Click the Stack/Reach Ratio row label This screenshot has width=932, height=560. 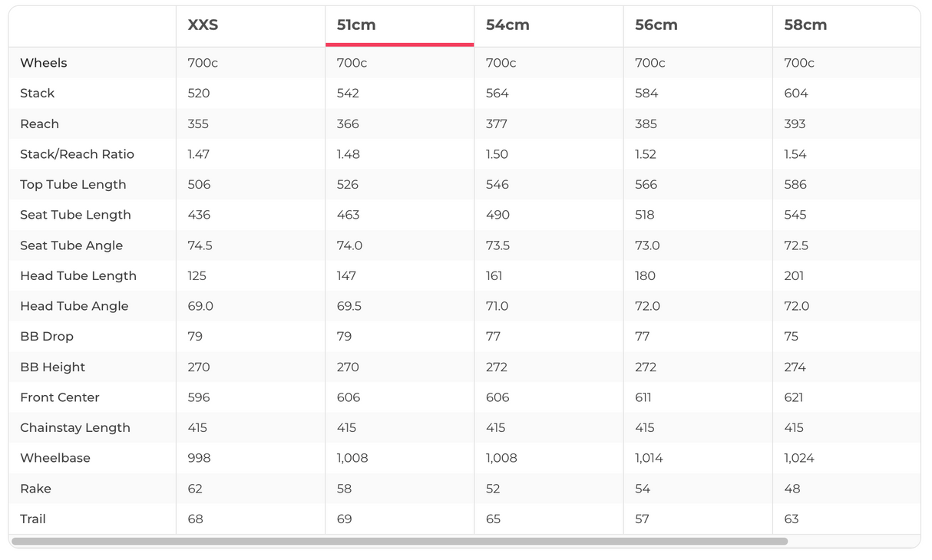77,154
